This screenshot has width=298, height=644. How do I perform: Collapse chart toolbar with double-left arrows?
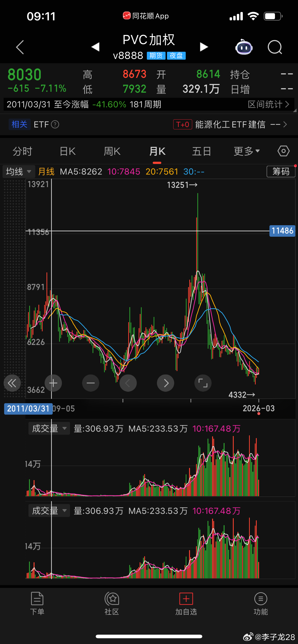(12, 383)
